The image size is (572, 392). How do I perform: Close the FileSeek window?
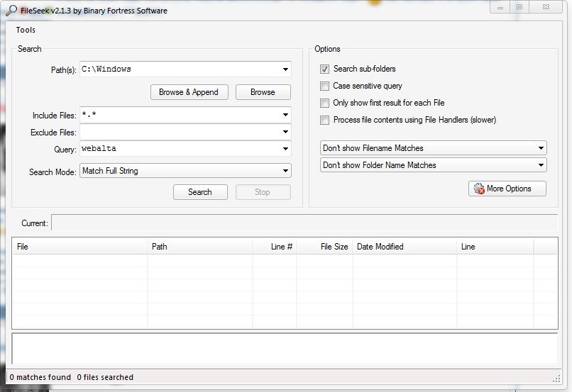(546, 7)
